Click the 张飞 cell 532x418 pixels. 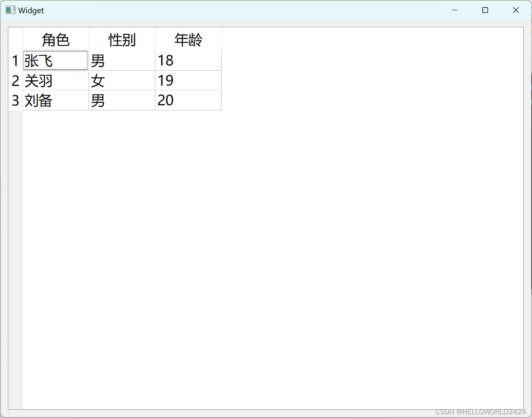56,61
